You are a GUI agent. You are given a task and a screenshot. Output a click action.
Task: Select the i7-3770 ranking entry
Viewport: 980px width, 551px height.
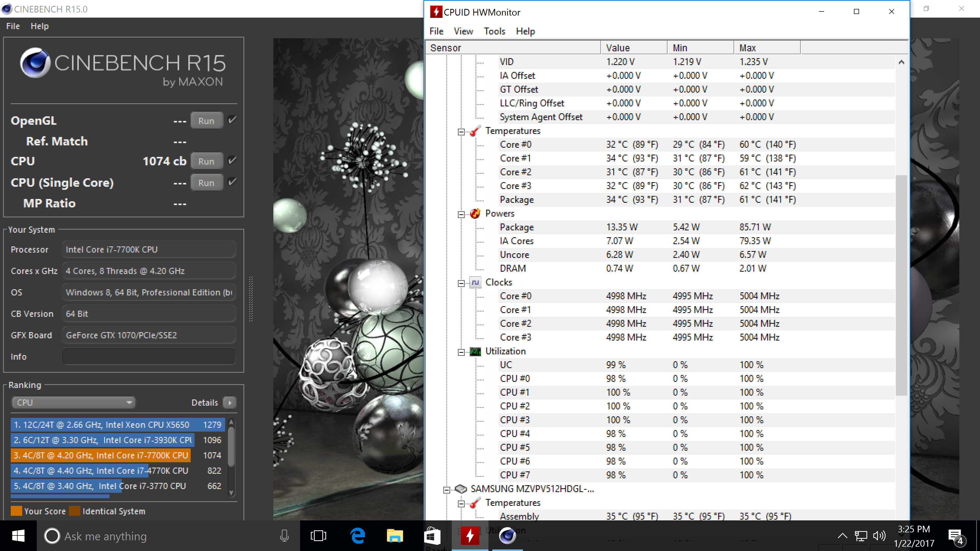pos(118,486)
